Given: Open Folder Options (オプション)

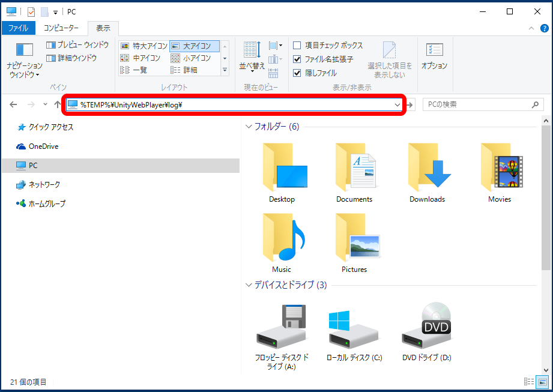Looking at the screenshot, I should (434, 56).
